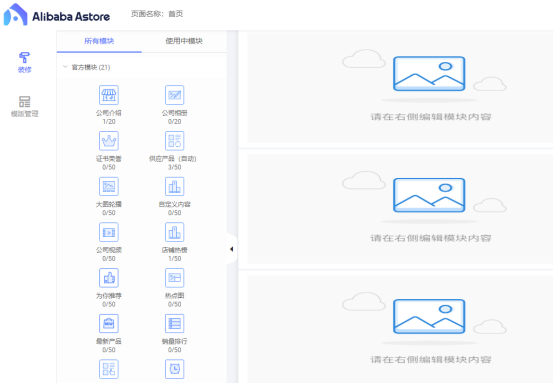Click the 1/50 count under 店铺热榜
The height and width of the screenshot is (383, 554).
[175, 259]
